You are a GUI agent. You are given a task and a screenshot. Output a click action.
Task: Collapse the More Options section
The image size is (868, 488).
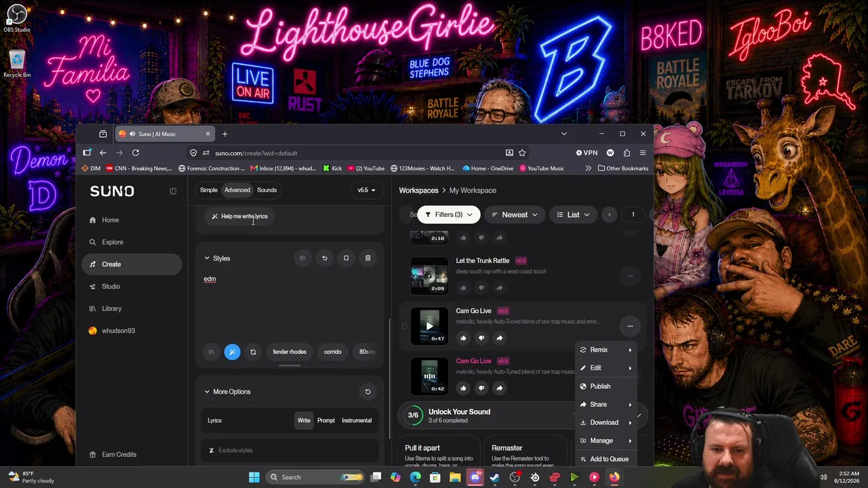pyautogui.click(x=207, y=392)
